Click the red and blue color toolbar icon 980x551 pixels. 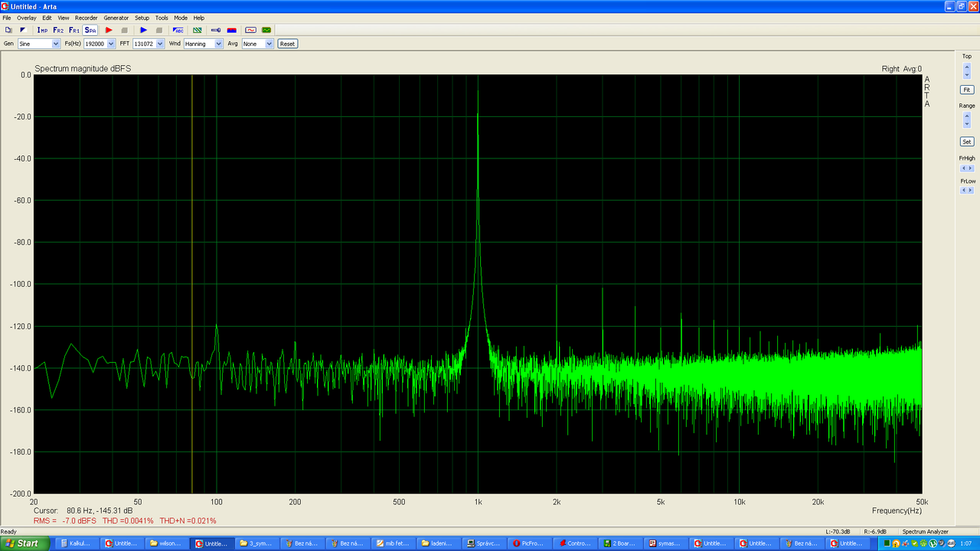point(231,30)
